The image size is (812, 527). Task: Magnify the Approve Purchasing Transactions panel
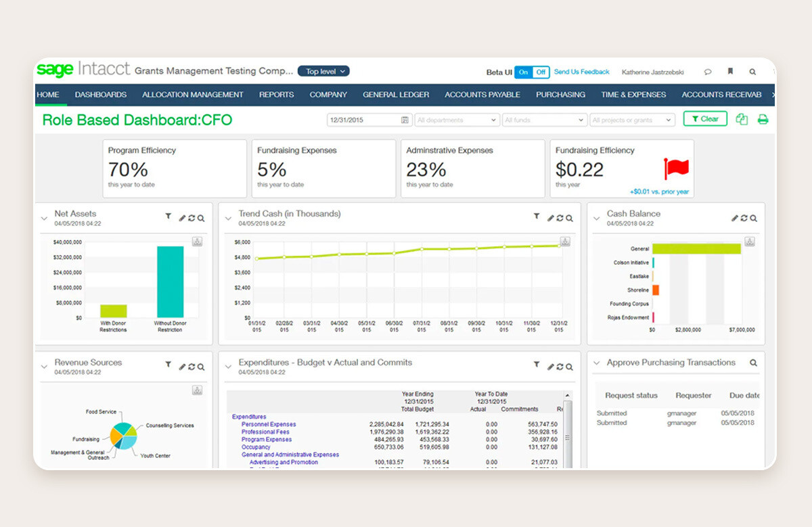753,363
